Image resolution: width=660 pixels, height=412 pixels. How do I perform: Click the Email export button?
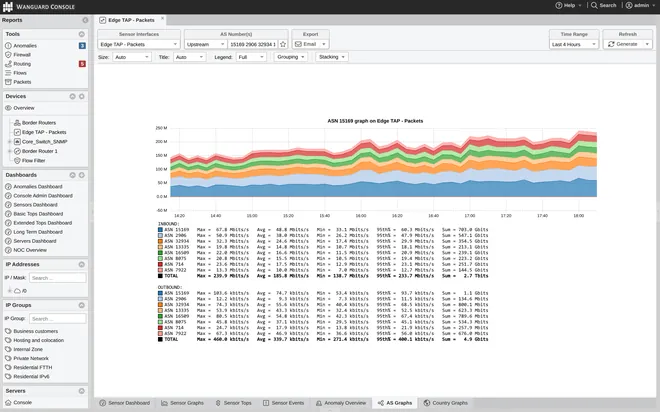point(310,44)
